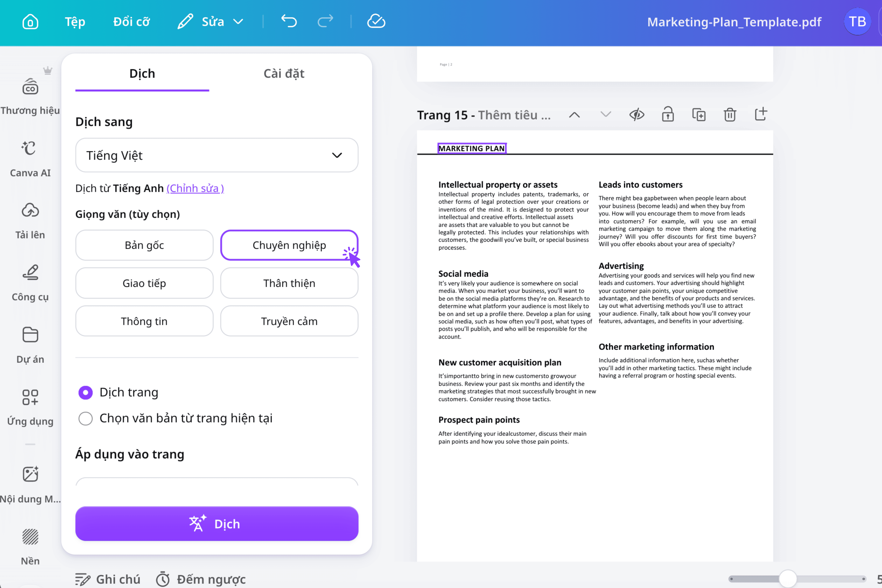Select the Dịch trang radio button
The width and height of the screenshot is (882, 588).
86,393
